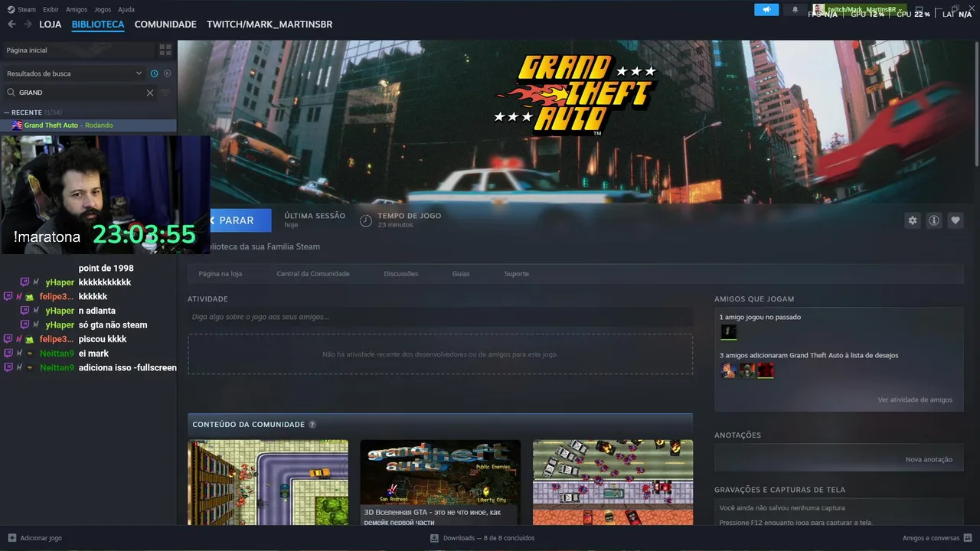The height and width of the screenshot is (551, 980).
Task: Show game information icon
Action: click(x=934, y=220)
